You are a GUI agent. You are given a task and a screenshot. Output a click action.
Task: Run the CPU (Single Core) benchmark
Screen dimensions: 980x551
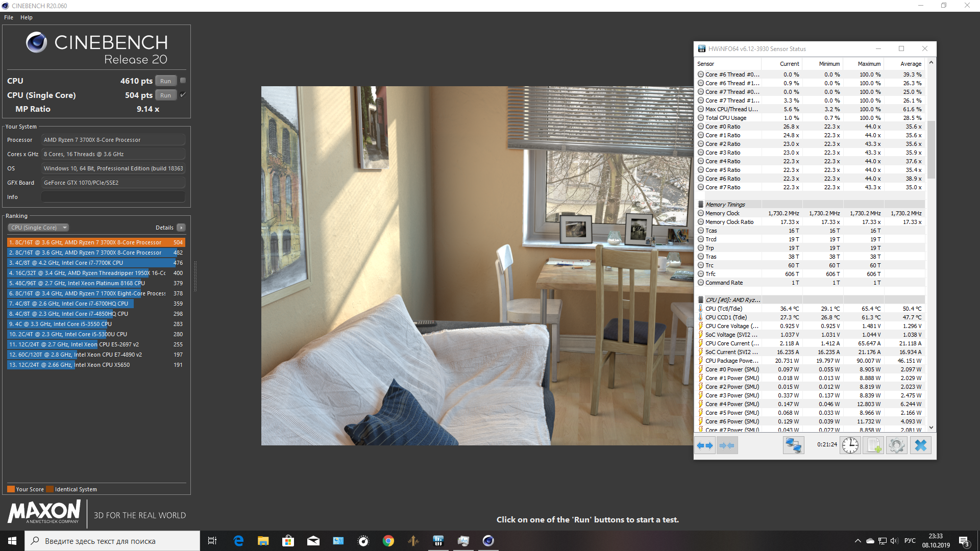pyautogui.click(x=165, y=95)
